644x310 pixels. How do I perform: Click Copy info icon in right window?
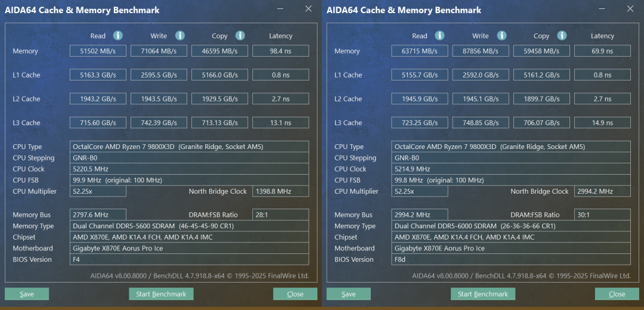[562, 36]
